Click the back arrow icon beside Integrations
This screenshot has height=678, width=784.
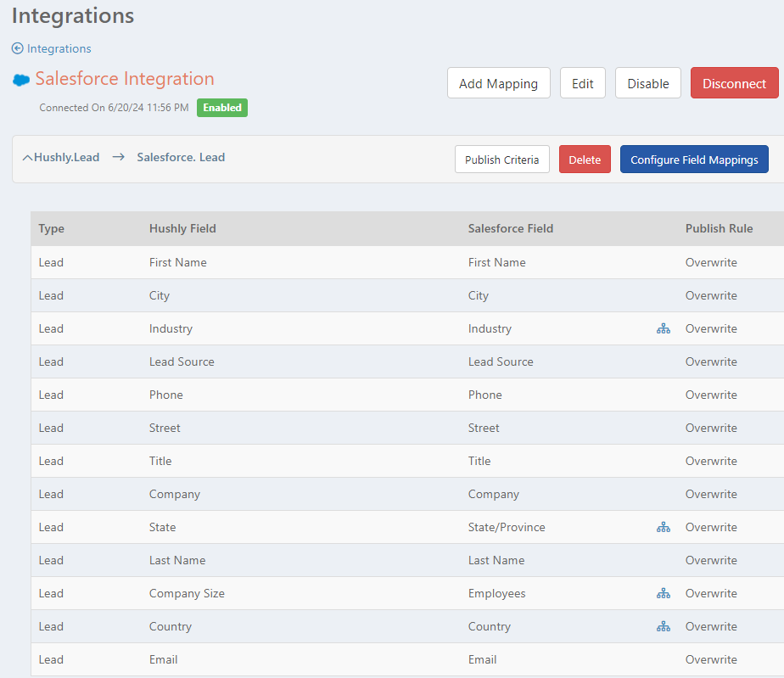coord(18,48)
